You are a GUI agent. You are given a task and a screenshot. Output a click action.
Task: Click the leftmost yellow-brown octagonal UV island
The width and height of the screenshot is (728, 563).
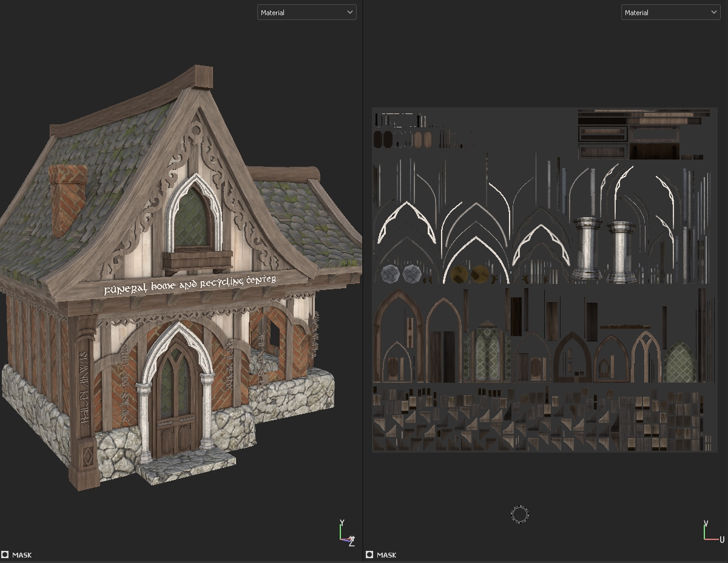point(460,274)
